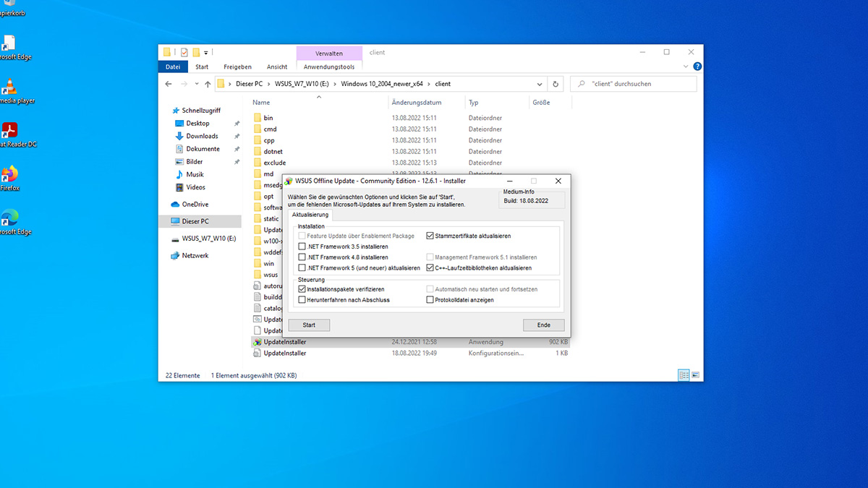This screenshot has height=488, width=868.
Task: Expand the Explorer ribbon chevron
Action: (684, 67)
